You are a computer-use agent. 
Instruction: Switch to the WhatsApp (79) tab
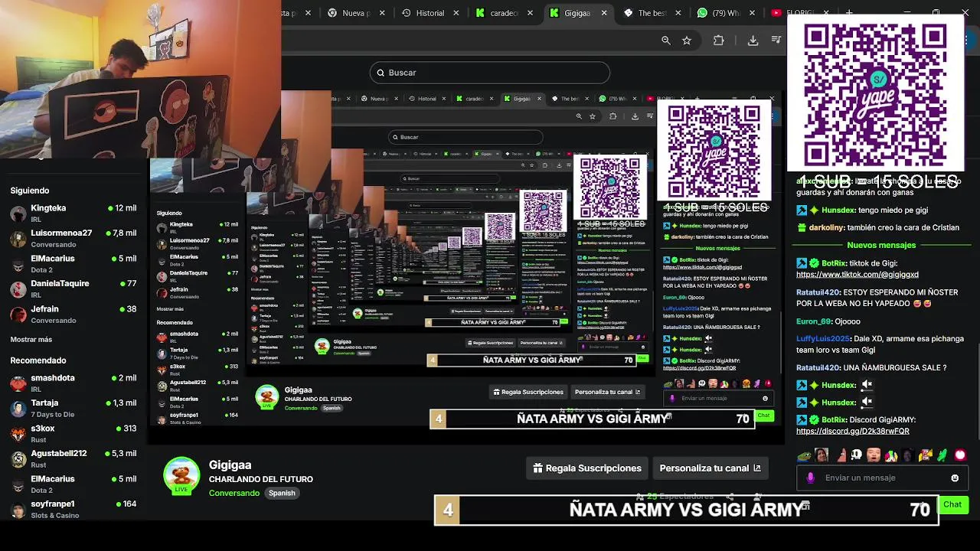(x=725, y=13)
